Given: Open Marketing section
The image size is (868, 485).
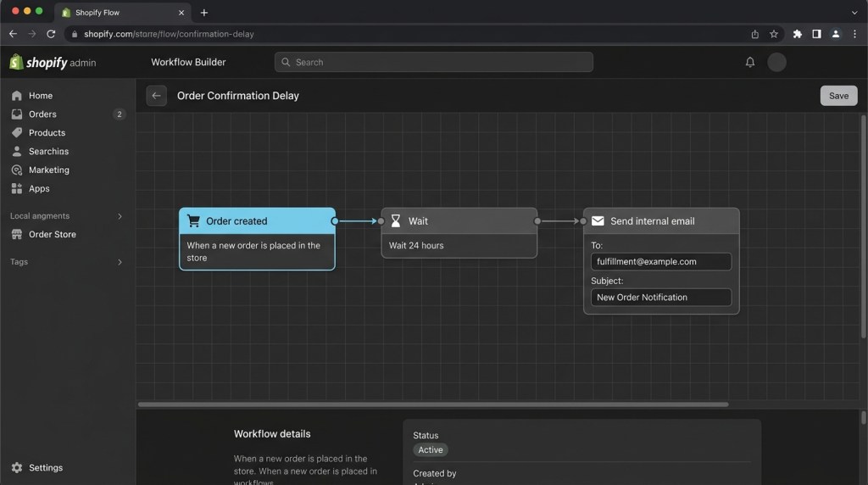Looking at the screenshot, I should 48,170.
